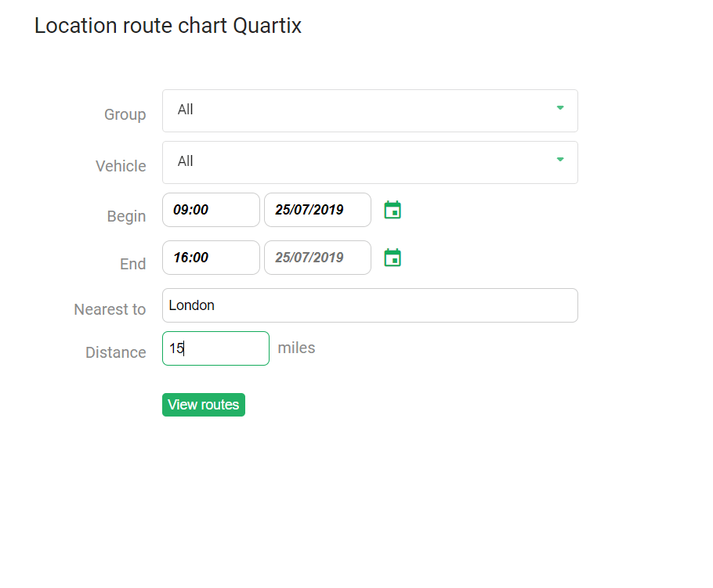
Task: Open the End date calendar picker
Action: pyautogui.click(x=393, y=258)
